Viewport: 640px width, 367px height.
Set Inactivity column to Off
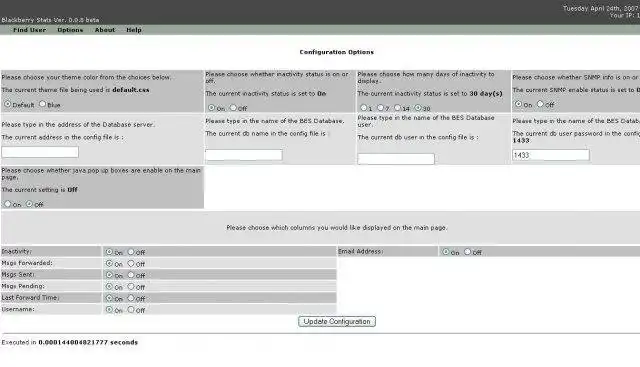tap(131, 252)
